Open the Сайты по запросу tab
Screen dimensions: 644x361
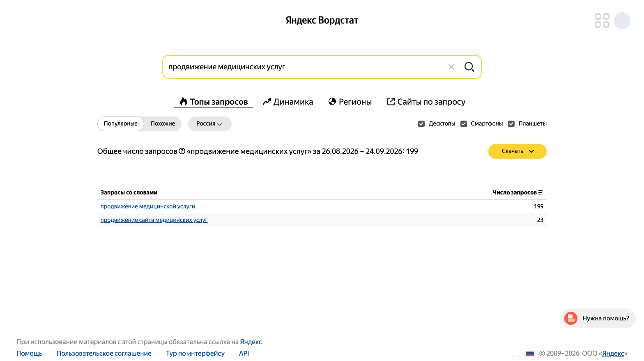tap(426, 102)
